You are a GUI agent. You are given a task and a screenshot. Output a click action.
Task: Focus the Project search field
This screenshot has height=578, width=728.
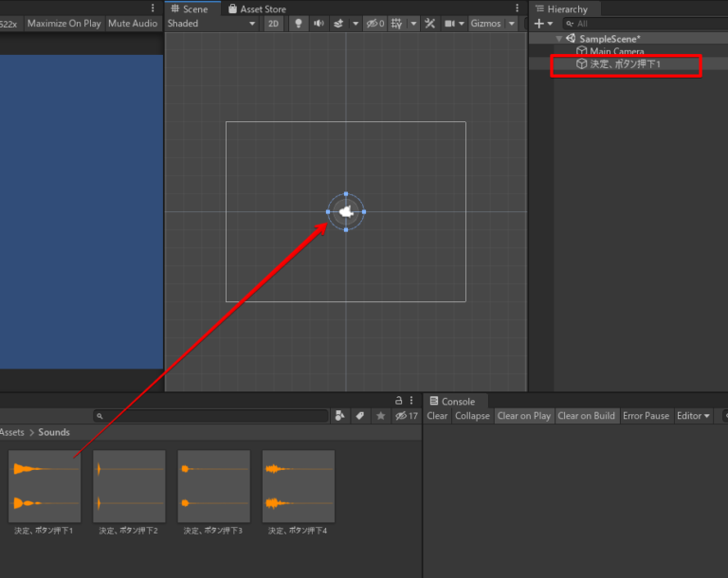coord(211,416)
